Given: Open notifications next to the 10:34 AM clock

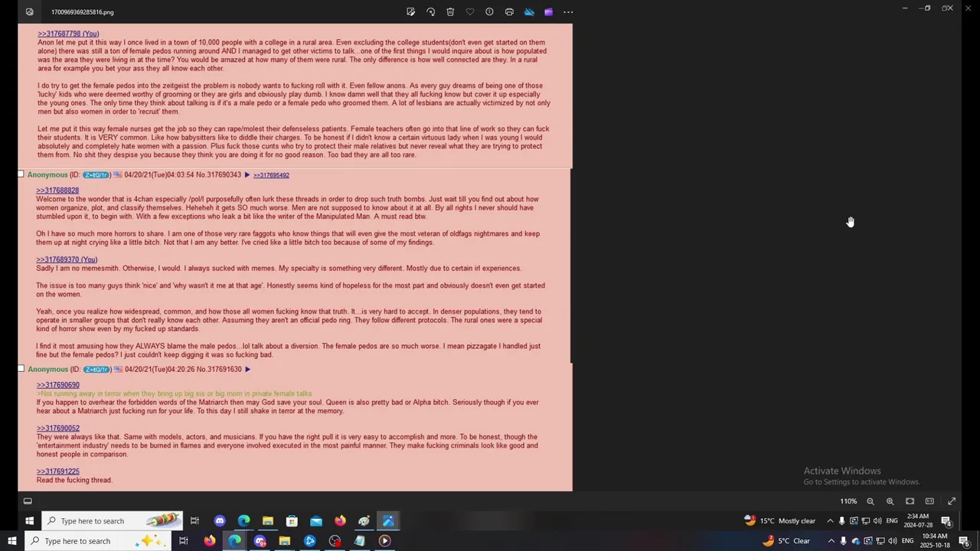Looking at the screenshot, I should tap(964, 541).
